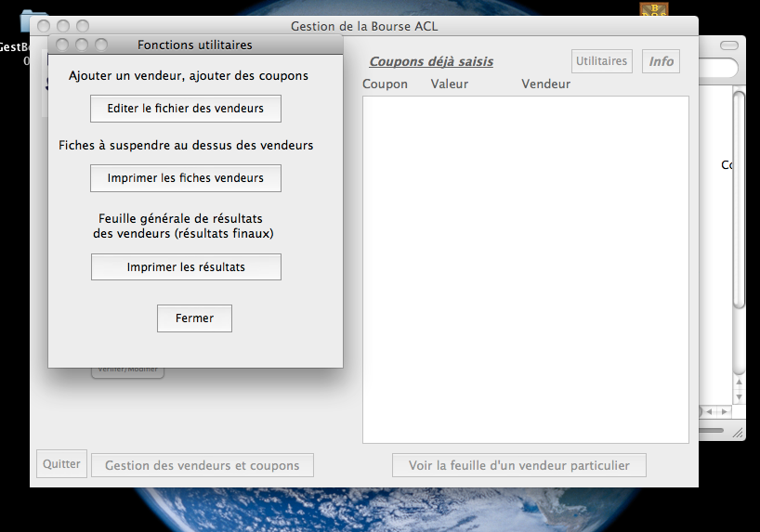This screenshot has height=532, width=760.
Task: Open the Utilitaires button in main window
Action: pyautogui.click(x=602, y=61)
